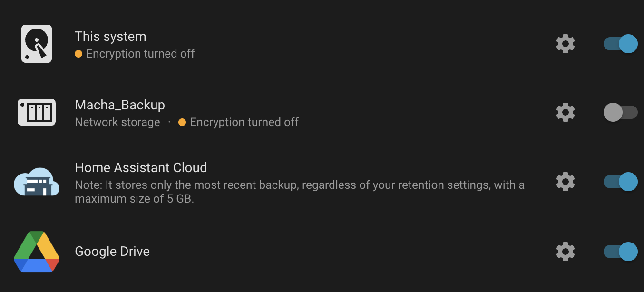Open Macha_Backup settings gear
Image resolution: width=644 pixels, height=292 pixels.
(566, 112)
